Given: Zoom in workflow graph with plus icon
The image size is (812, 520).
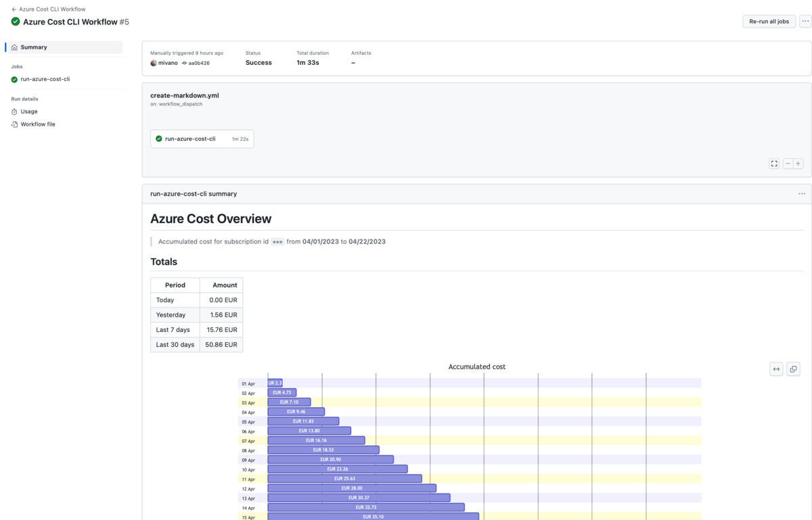Looking at the screenshot, I should tap(798, 164).
